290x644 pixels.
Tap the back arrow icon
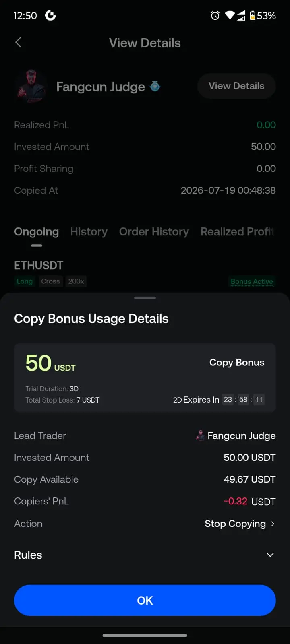coord(18,42)
